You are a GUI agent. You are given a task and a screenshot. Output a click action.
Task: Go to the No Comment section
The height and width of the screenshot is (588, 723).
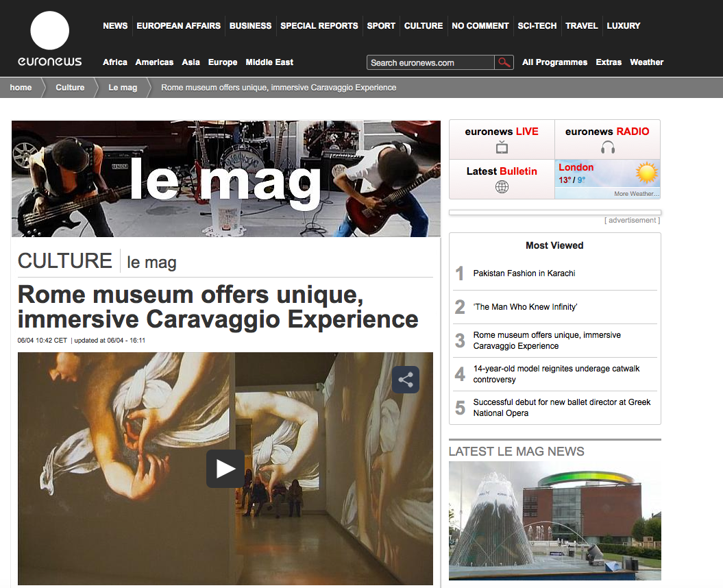click(x=480, y=26)
